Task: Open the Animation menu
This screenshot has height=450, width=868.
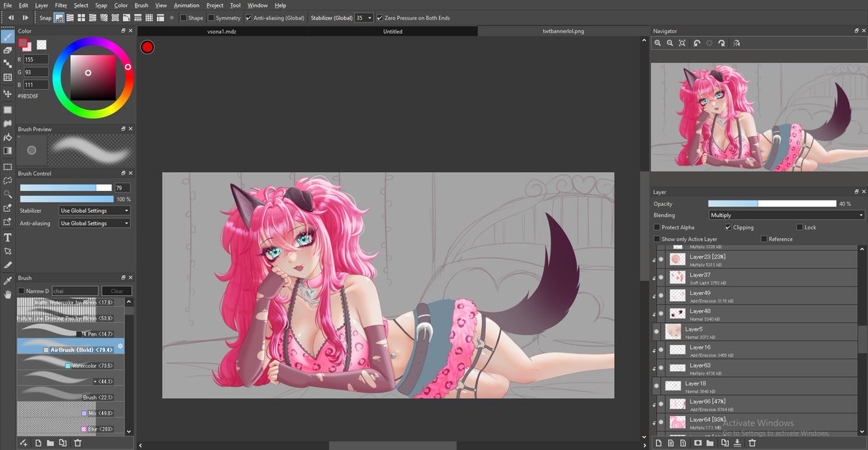Action: coord(187,5)
